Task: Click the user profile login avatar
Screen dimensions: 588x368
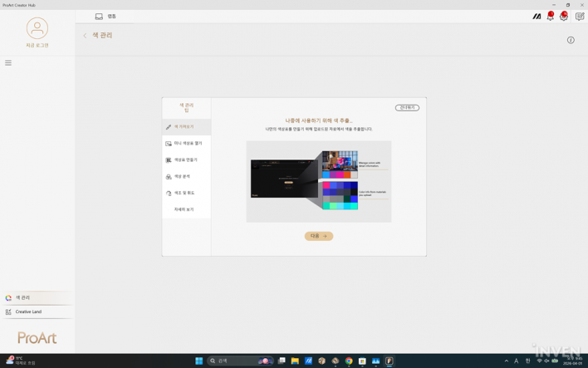Action: tap(37, 28)
